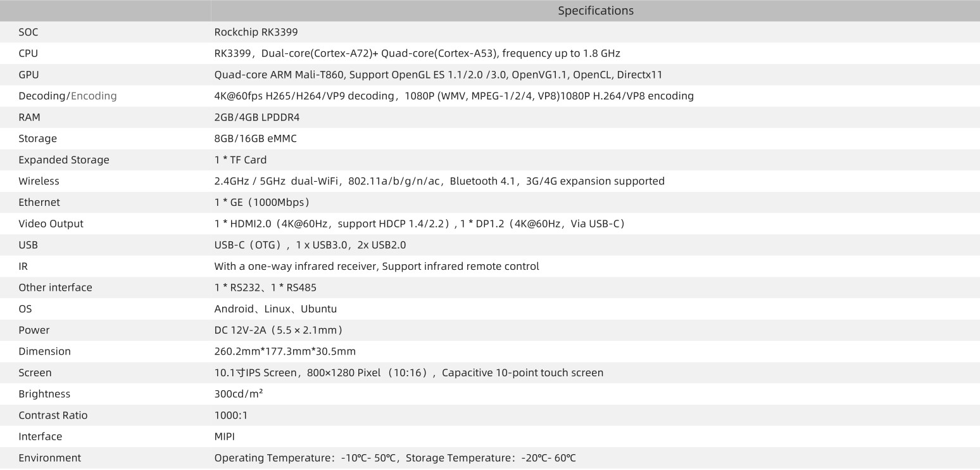Select the IR infrared receiver description
This screenshot has height=470, width=980.
click(377, 266)
